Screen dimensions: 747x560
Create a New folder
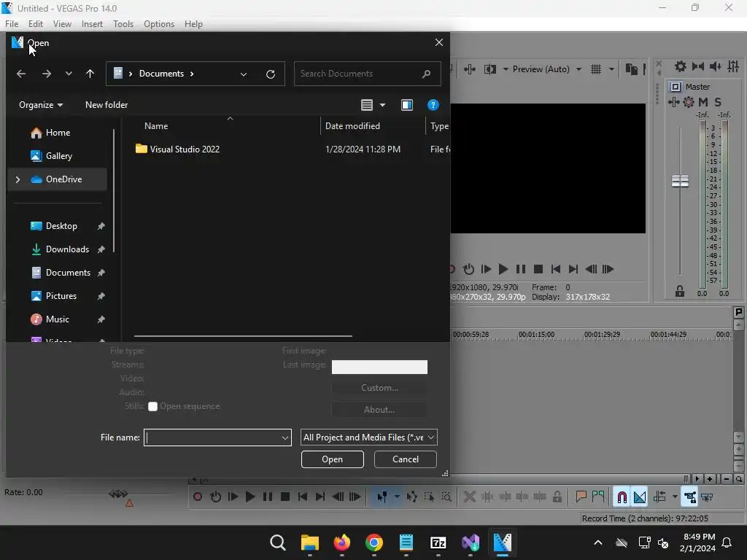107,105
